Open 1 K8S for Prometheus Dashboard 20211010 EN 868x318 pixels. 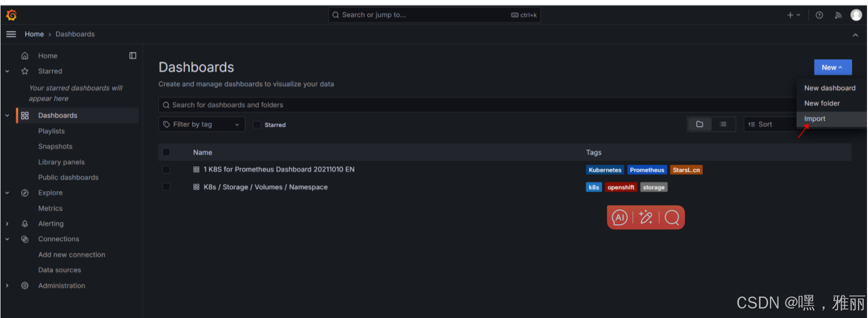click(279, 170)
